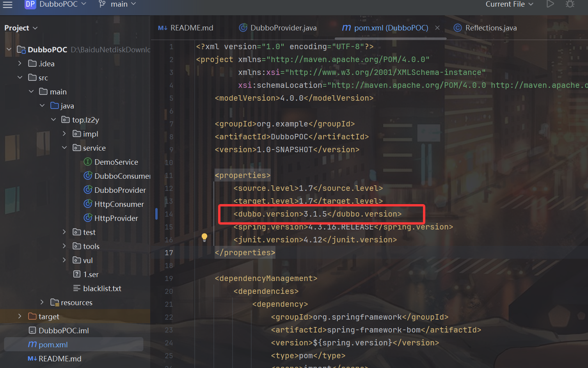Screen dimensions: 588x368
Task: Click the DP project badge icon
Action: (x=30, y=4)
